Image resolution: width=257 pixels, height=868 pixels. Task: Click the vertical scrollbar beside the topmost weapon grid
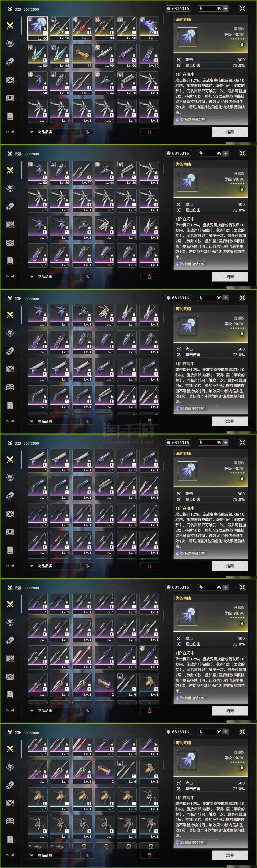(x=163, y=19)
